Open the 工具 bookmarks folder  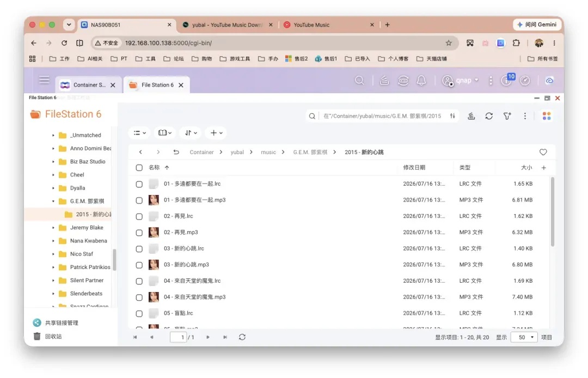(145, 58)
